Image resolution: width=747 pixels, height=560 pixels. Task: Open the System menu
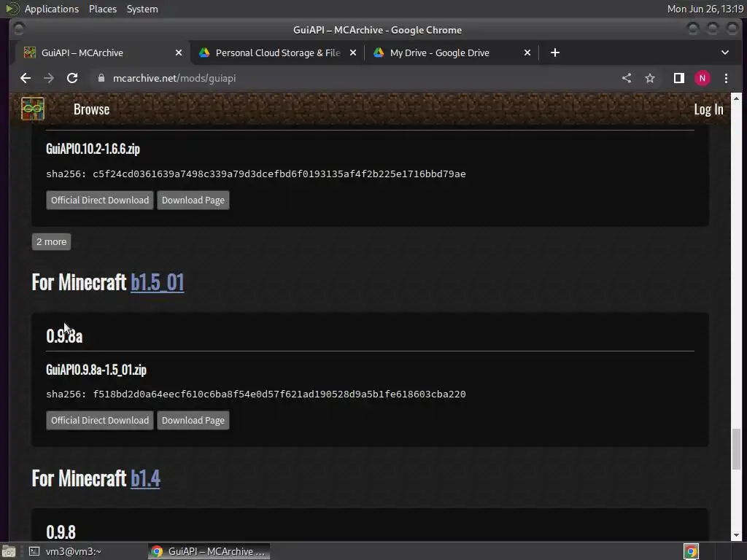click(x=142, y=9)
